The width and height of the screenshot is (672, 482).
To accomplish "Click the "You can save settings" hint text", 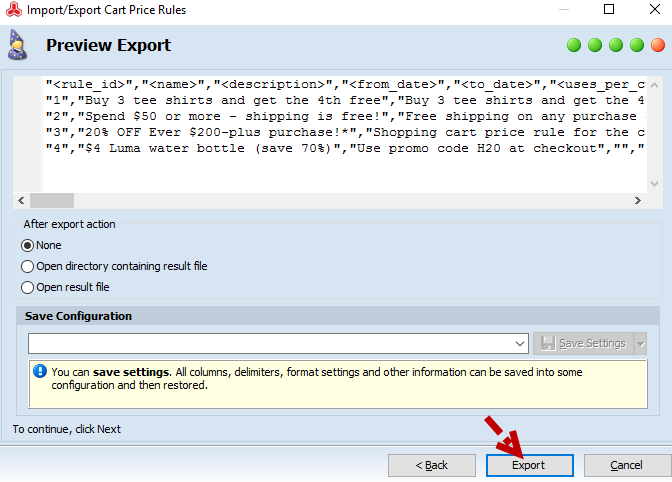I will [317, 379].
